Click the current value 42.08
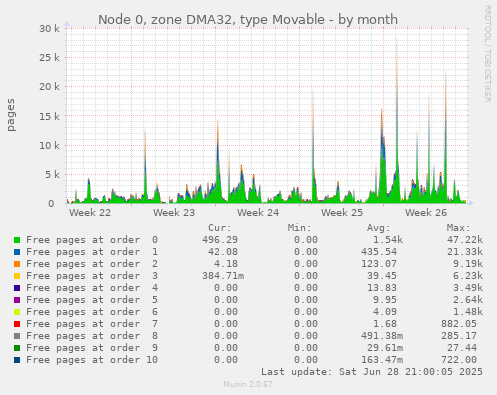This screenshot has height=395, width=497. 223,252
